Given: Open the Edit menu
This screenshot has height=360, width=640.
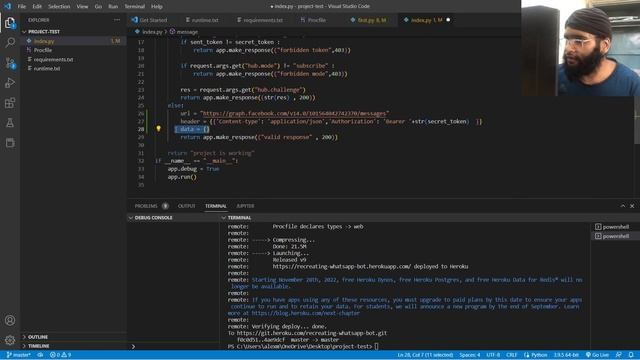Looking at the screenshot, I should click(x=37, y=6).
